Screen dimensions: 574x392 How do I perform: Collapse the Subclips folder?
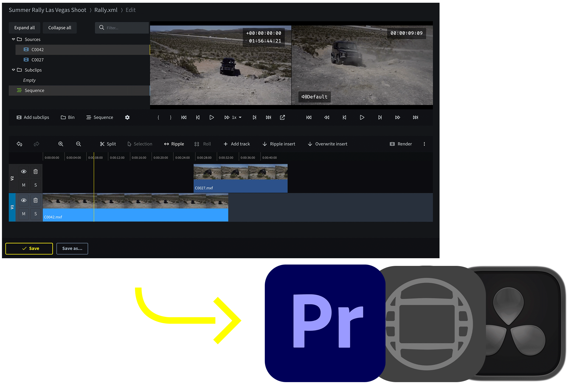tap(13, 70)
